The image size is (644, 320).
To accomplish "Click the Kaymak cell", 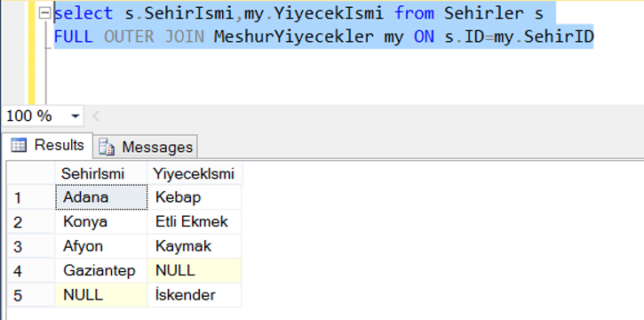I will point(195,246).
